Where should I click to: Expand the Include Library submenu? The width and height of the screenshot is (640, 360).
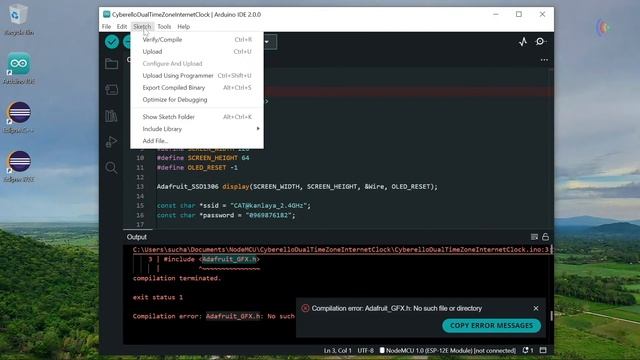point(197,129)
